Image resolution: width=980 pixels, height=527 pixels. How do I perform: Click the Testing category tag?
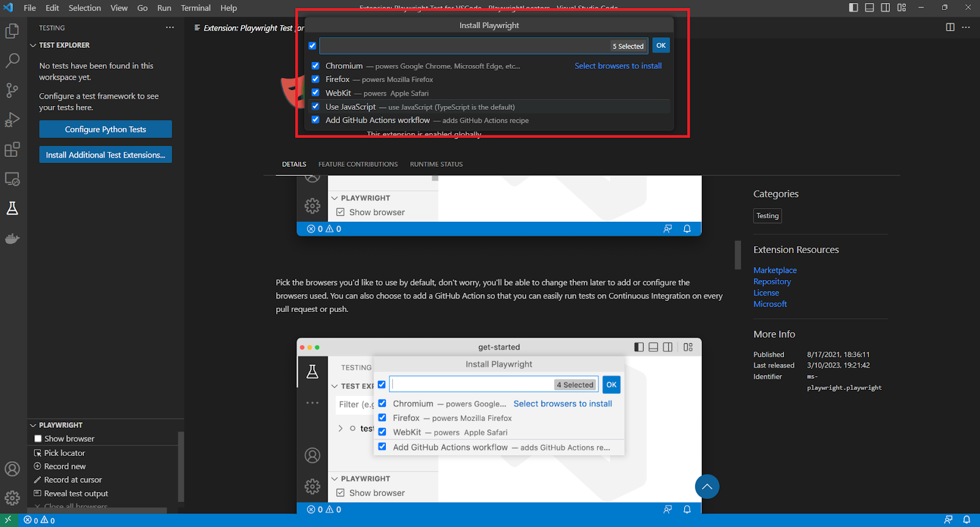(767, 216)
